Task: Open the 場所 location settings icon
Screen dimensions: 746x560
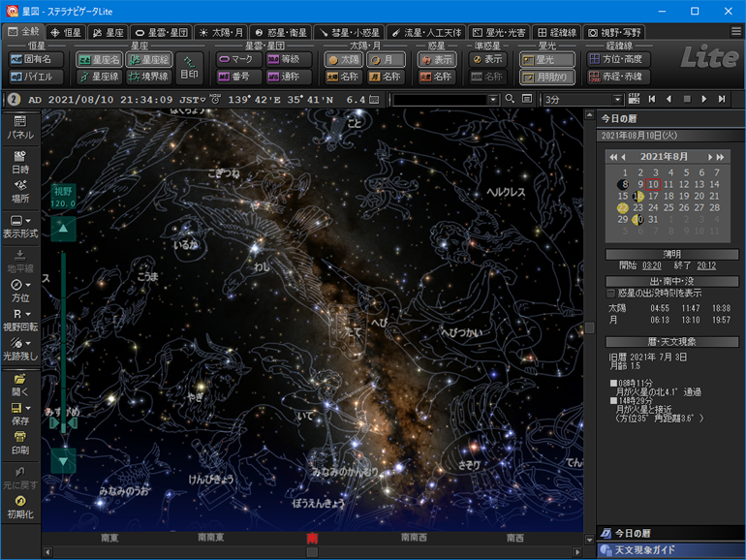Action: [x=20, y=191]
